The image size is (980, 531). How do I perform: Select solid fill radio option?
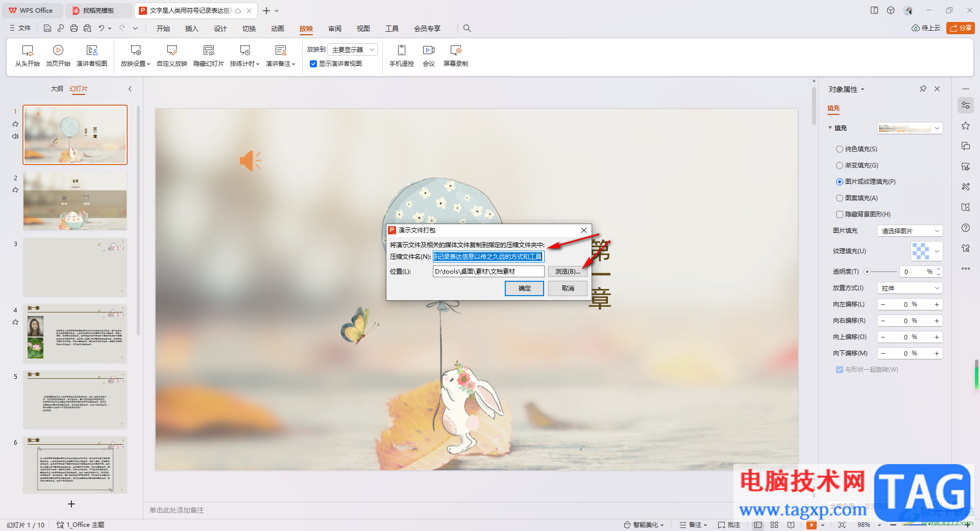tap(840, 149)
